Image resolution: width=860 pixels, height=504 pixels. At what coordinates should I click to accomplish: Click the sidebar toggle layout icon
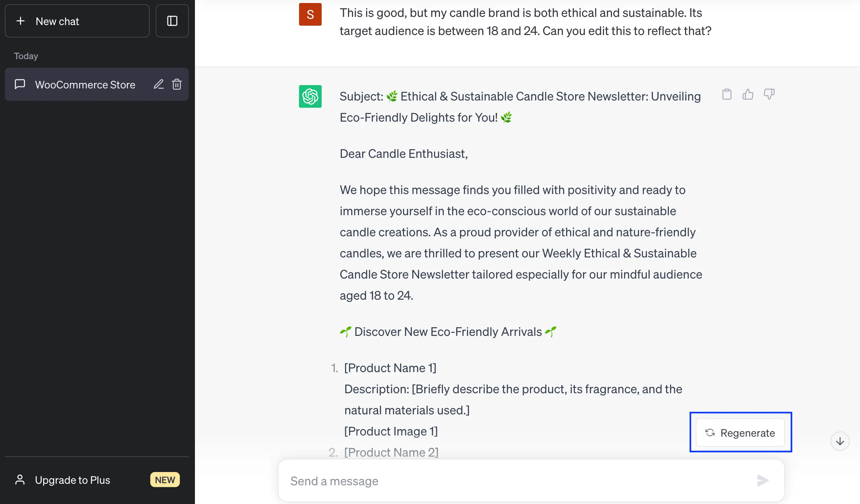171,21
